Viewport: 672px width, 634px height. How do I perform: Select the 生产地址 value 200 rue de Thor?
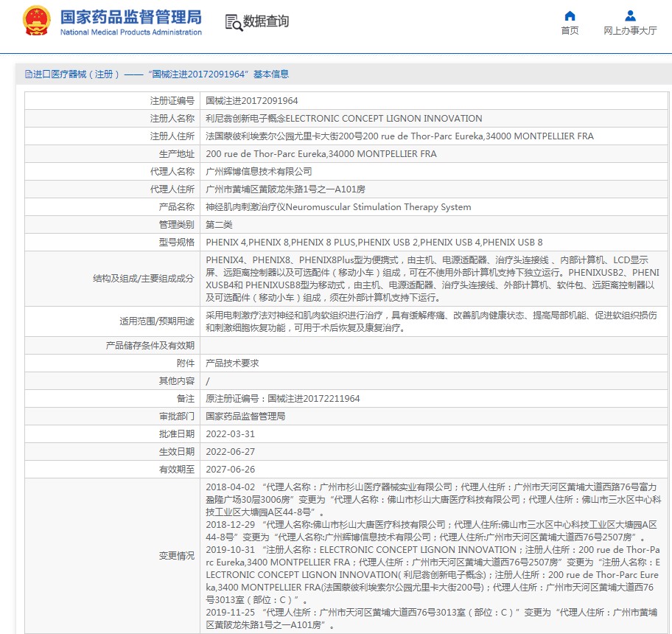point(321,154)
